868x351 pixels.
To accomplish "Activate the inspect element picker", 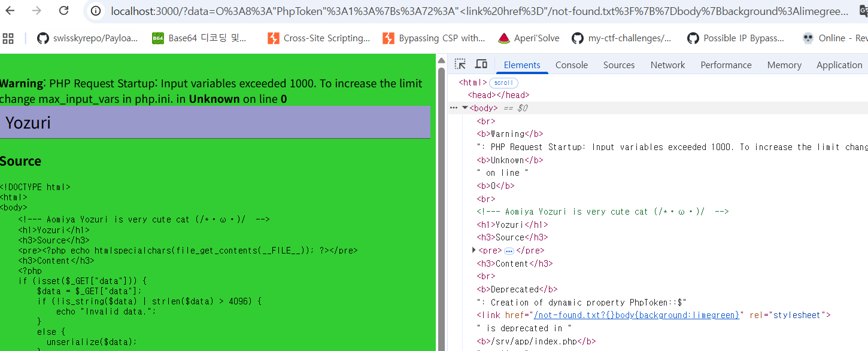I will (x=460, y=64).
